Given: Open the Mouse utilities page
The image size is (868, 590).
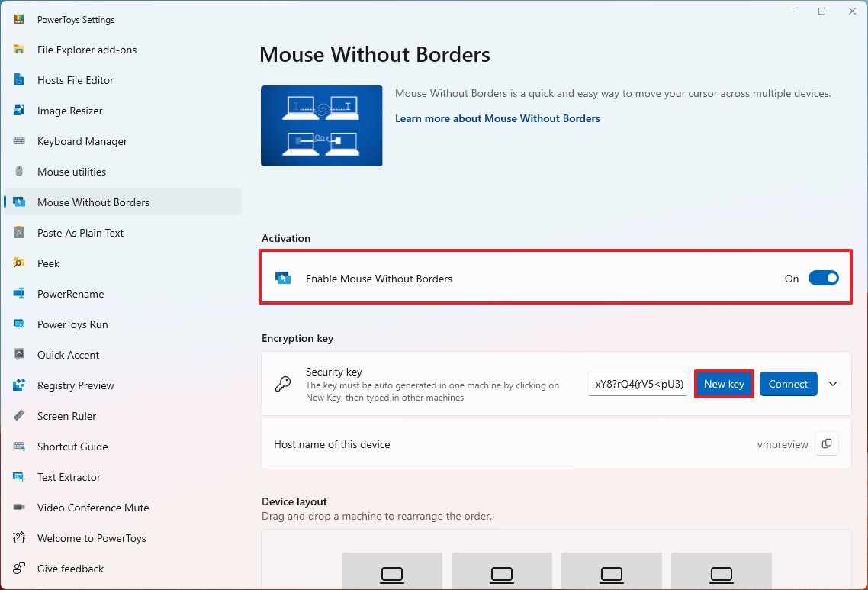Looking at the screenshot, I should [x=72, y=172].
